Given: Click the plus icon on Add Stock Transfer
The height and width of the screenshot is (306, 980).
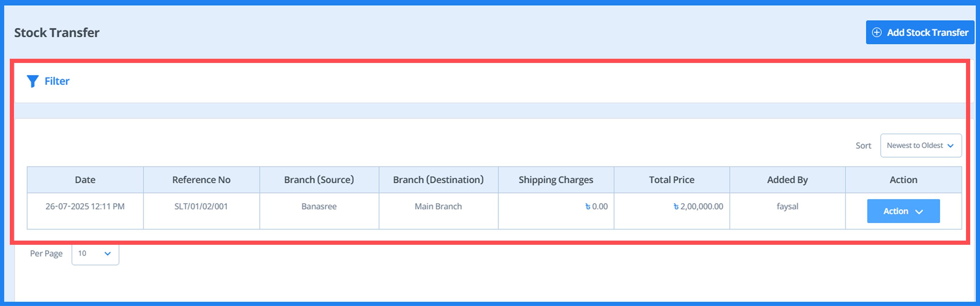Looking at the screenshot, I should pyautogui.click(x=876, y=33).
